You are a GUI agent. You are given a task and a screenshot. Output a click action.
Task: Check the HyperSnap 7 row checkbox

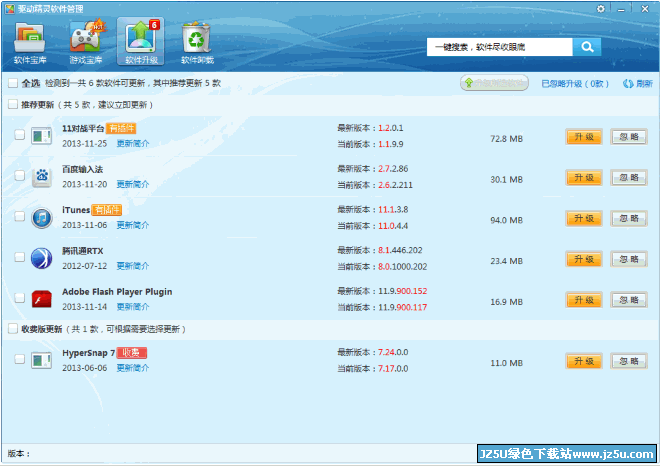point(19,359)
